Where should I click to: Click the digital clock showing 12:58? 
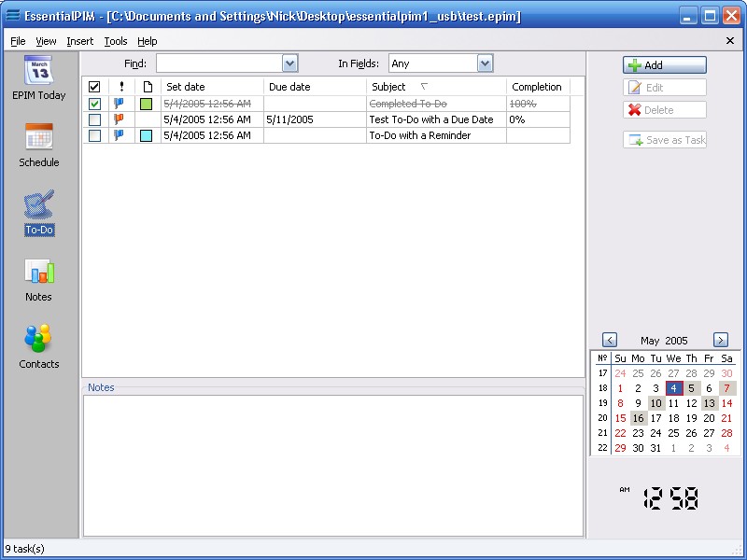[670, 498]
